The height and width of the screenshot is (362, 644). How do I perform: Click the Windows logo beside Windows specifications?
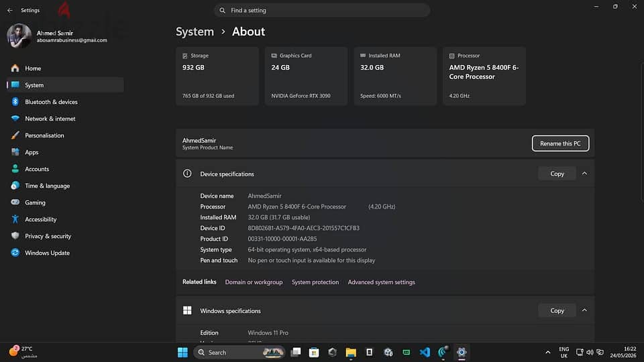pyautogui.click(x=187, y=310)
